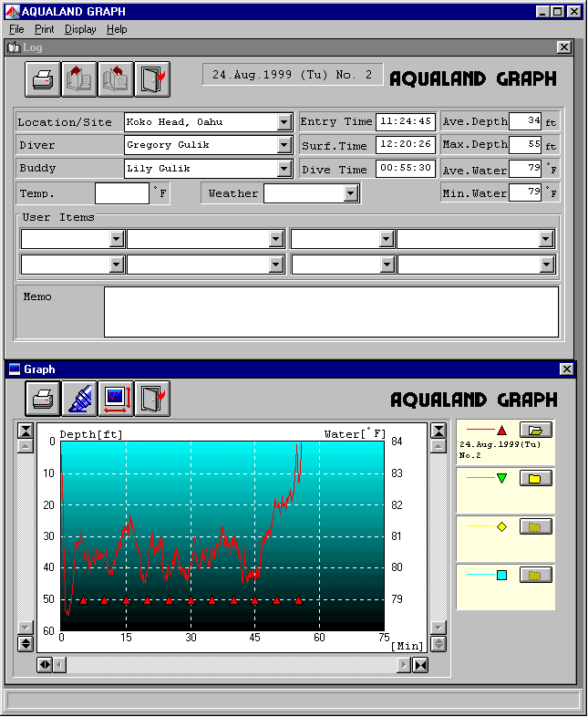588x717 pixels.
Task: Click the exit door icon in Log window
Action: pyautogui.click(x=152, y=79)
